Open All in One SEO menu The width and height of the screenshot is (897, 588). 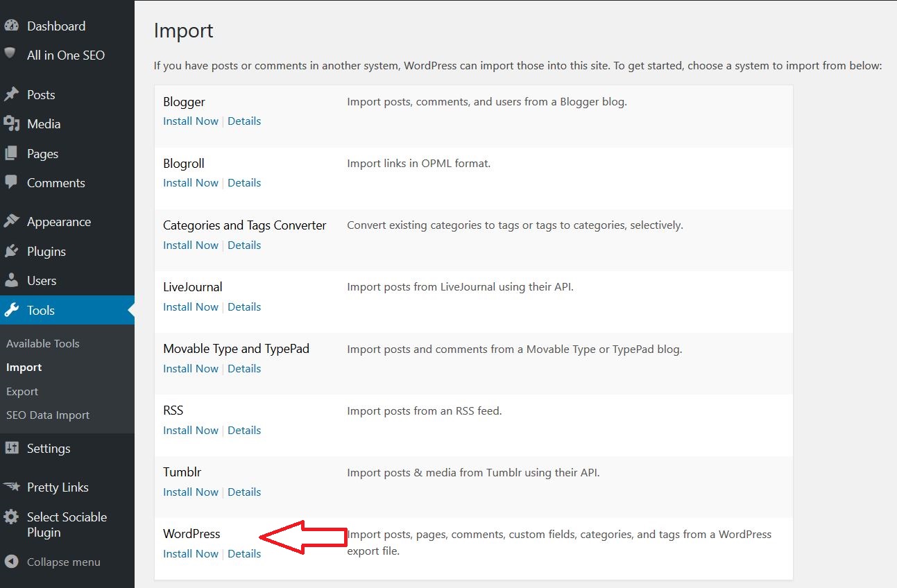click(67, 55)
